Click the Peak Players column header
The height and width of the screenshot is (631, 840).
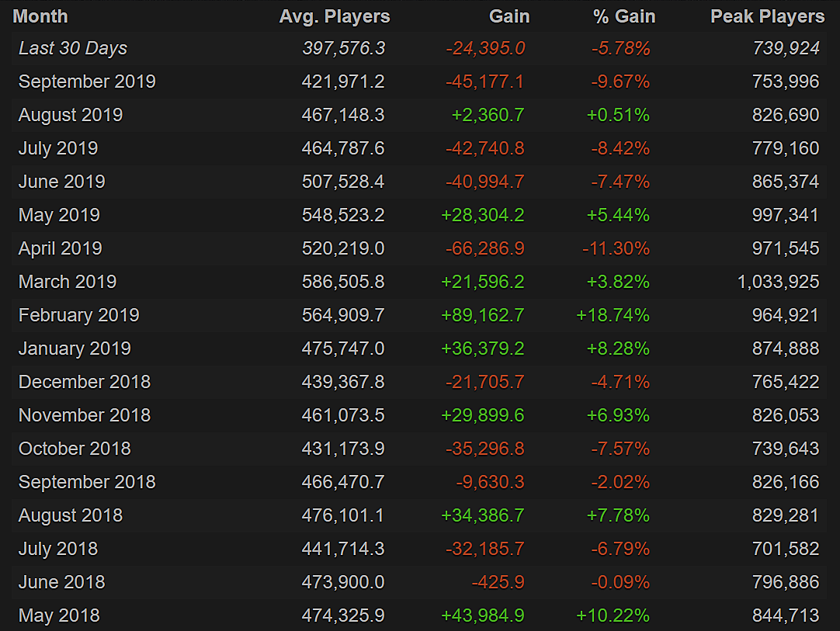coord(767,16)
